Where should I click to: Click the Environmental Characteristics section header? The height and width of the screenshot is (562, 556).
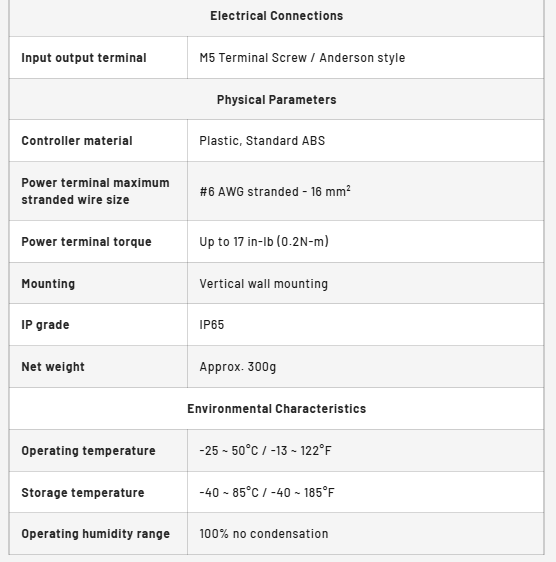point(276,409)
